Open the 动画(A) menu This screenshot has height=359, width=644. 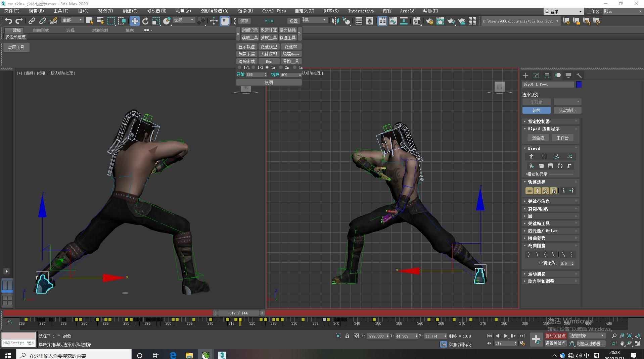[183, 11]
